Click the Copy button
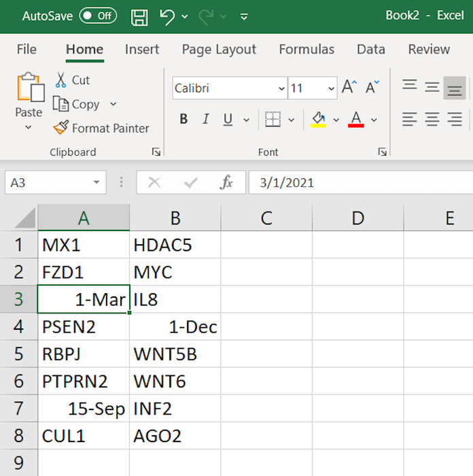The image size is (473, 476). tap(78, 104)
